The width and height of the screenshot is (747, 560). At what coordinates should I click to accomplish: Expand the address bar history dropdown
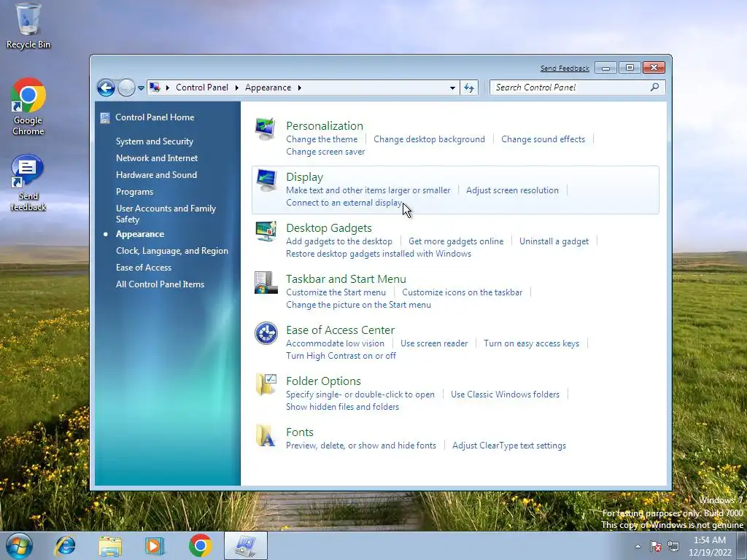tap(452, 87)
